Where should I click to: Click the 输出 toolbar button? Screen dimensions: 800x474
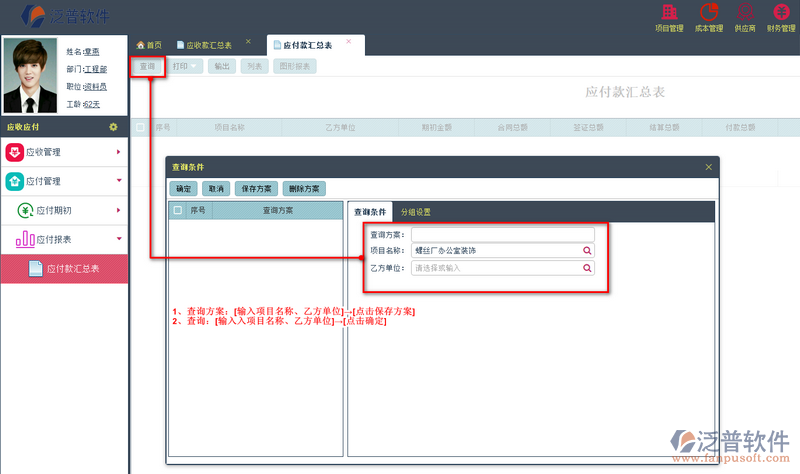222,66
